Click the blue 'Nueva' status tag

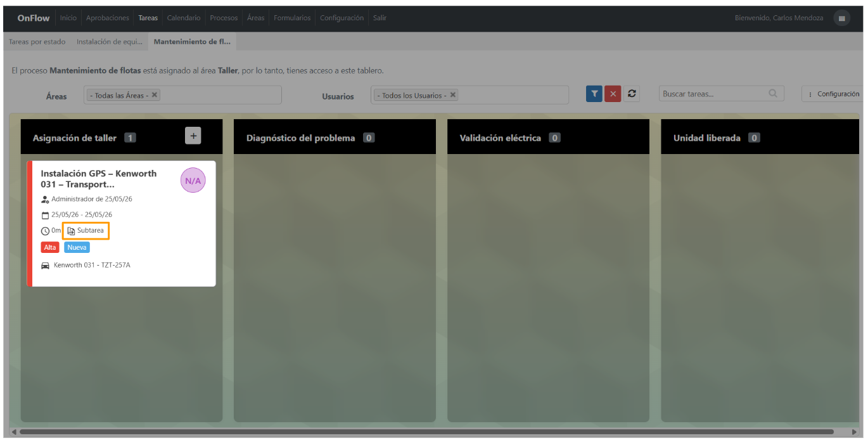(x=77, y=247)
